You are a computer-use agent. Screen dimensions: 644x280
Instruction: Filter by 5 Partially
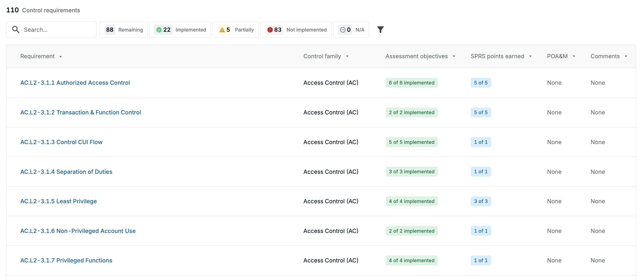pos(236,29)
